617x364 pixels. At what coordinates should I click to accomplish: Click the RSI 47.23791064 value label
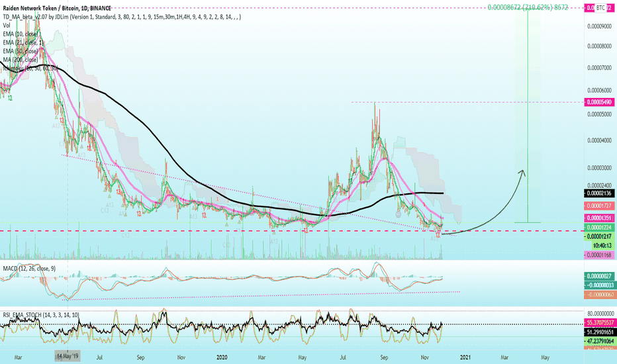(x=600, y=341)
